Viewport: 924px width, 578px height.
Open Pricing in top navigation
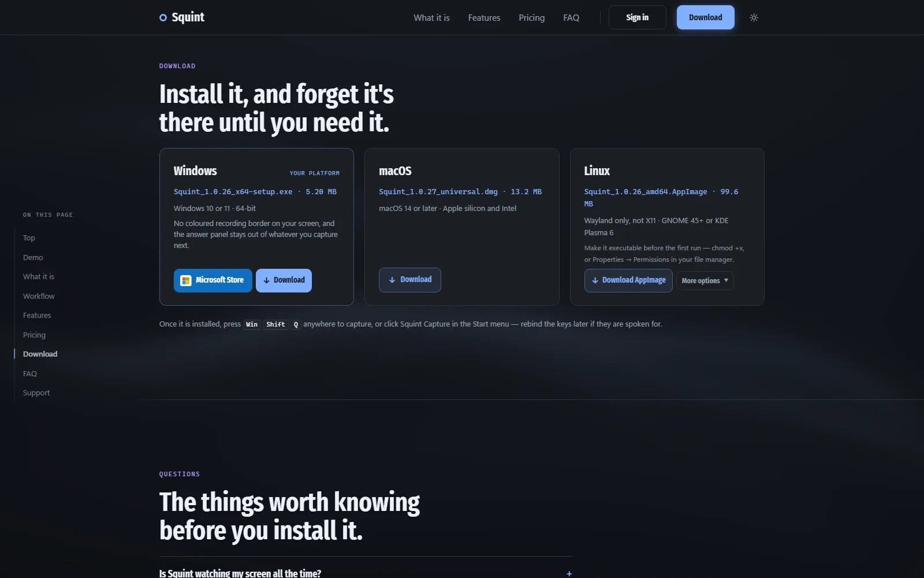[531, 18]
